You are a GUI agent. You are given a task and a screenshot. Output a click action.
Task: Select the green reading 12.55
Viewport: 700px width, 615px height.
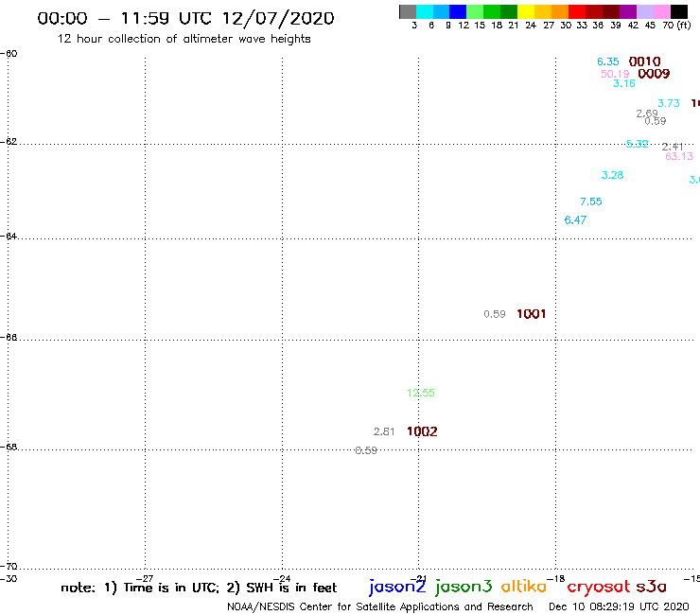tap(421, 393)
